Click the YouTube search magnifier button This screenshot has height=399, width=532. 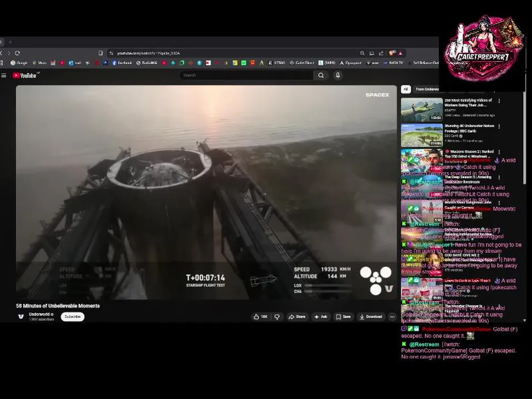(x=321, y=75)
